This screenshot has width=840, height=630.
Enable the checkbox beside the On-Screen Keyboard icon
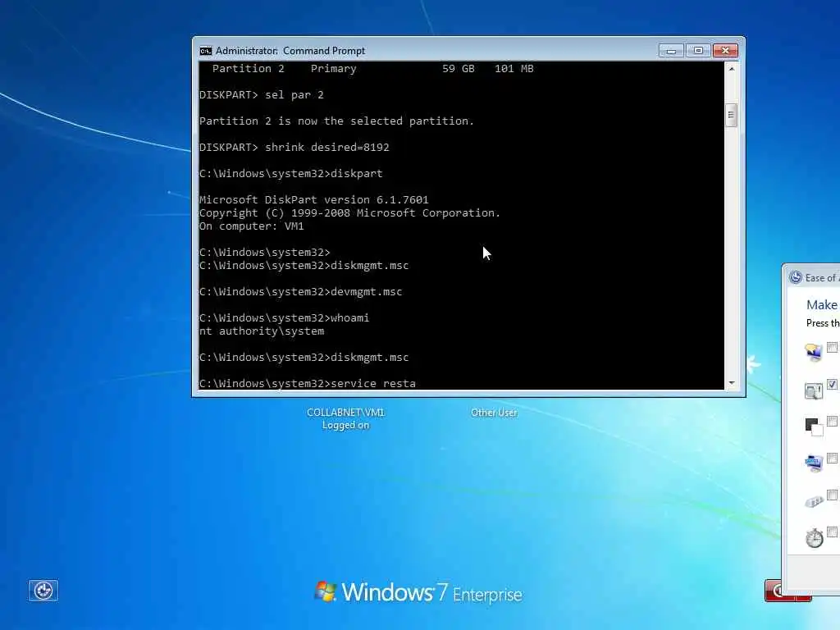(x=832, y=458)
